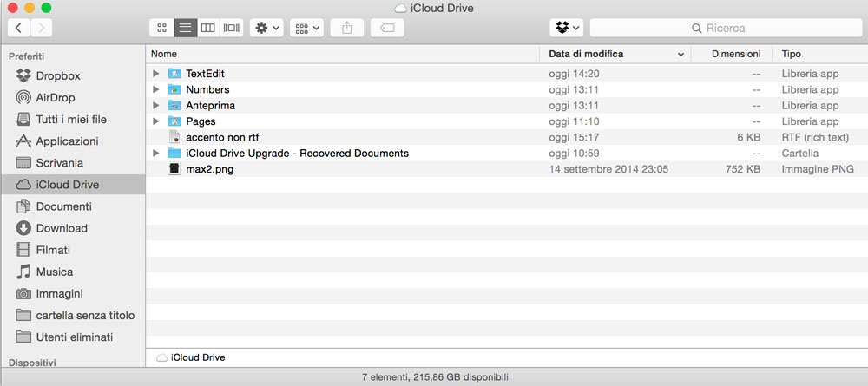Image resolution: width=868 pixels, height=386 pixels.
Task: Click "oggi 15:17" date cell
Action: pos(574,137)
